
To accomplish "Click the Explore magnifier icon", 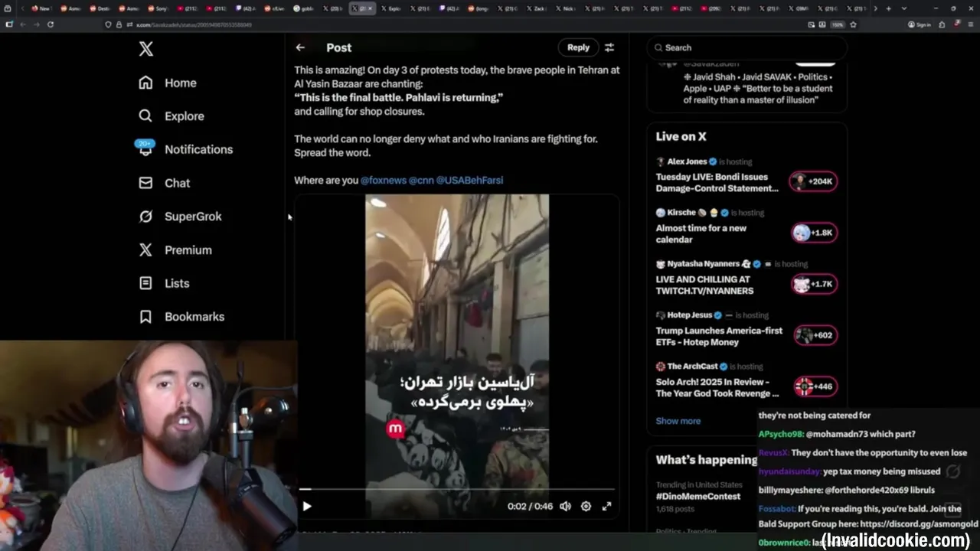I will (145, 116).
